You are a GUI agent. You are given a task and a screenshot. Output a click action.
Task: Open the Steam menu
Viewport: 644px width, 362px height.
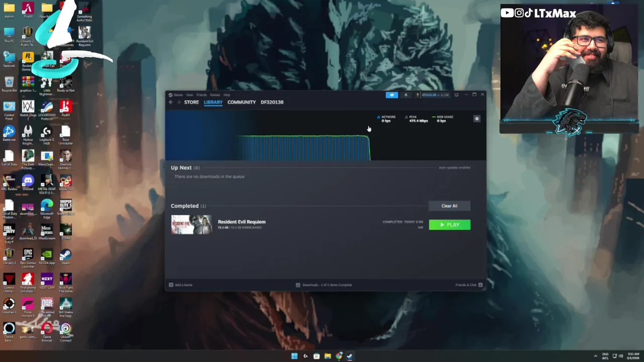(176, 95)
